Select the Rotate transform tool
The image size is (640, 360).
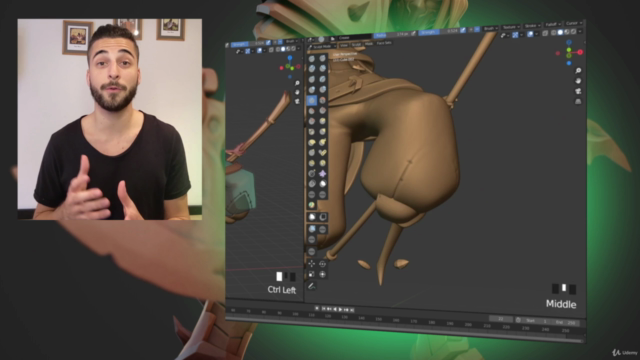tap(322, 264)
